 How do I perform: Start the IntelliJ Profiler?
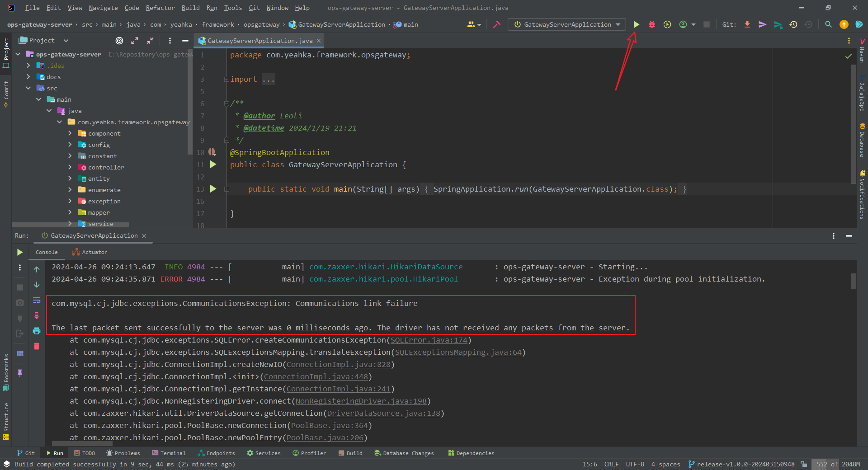[683, 24]
